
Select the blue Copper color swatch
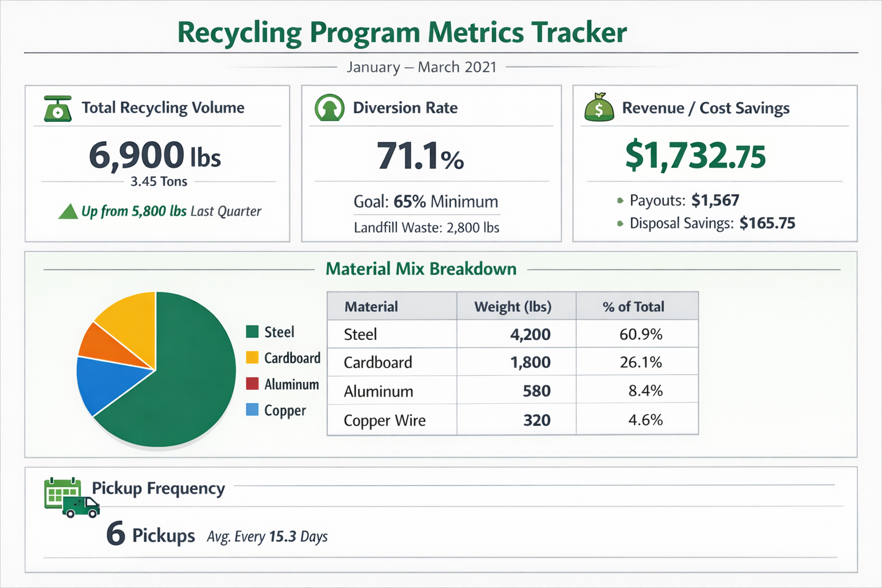click(x=253, y=411)
